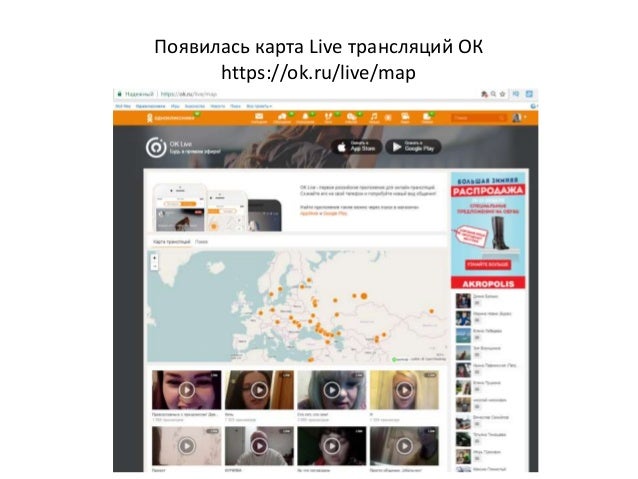Click the OK Live circular logo

[156, 147]
